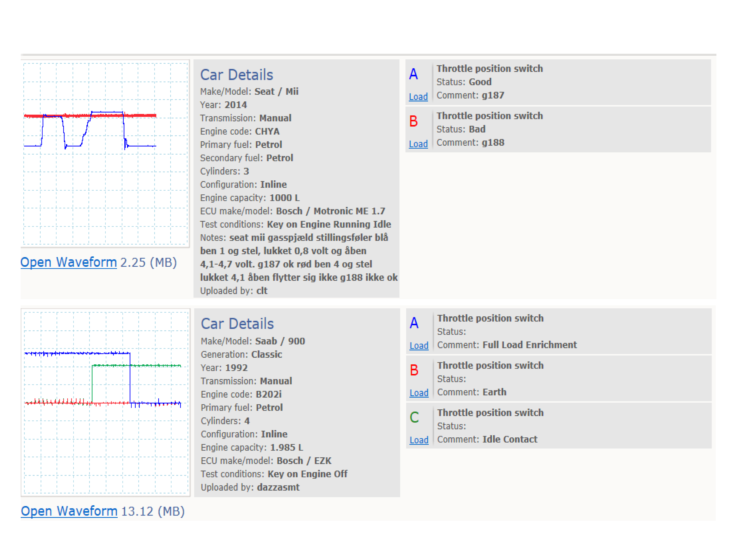Click blue channel A letter for Saab
This screenshot has width=730, height=560.
tap(414, 323)
